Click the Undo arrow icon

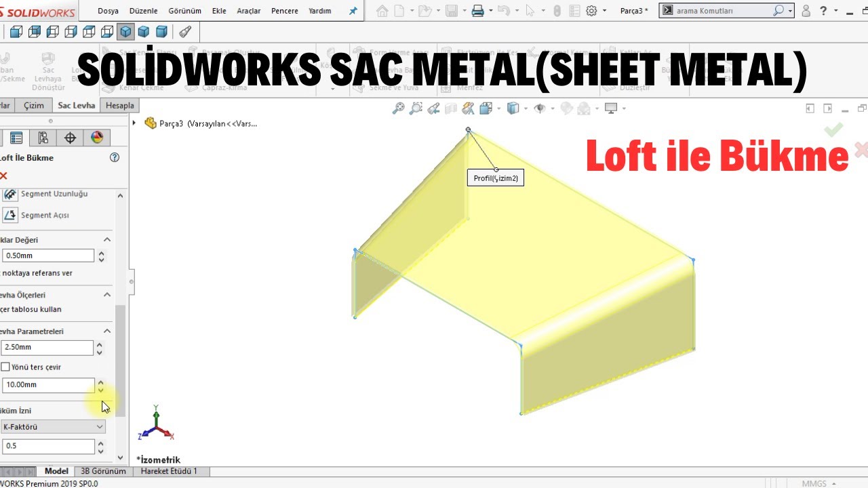coord(502,11)
